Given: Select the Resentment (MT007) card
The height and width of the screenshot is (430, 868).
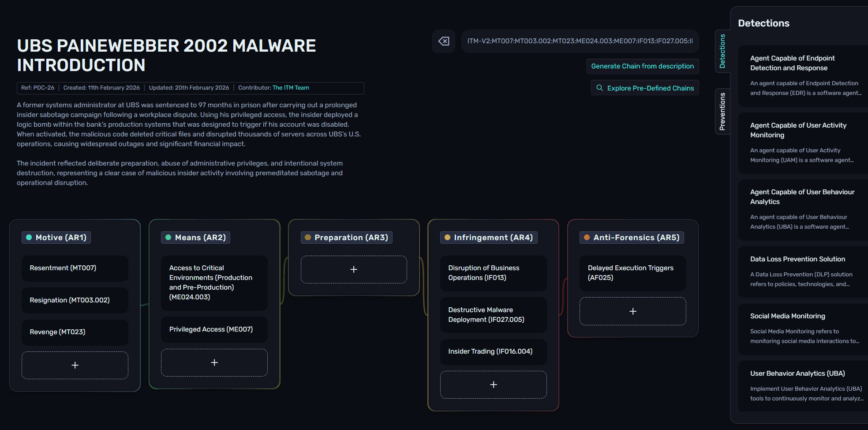Looking at the screenshot, I should 75,268.
